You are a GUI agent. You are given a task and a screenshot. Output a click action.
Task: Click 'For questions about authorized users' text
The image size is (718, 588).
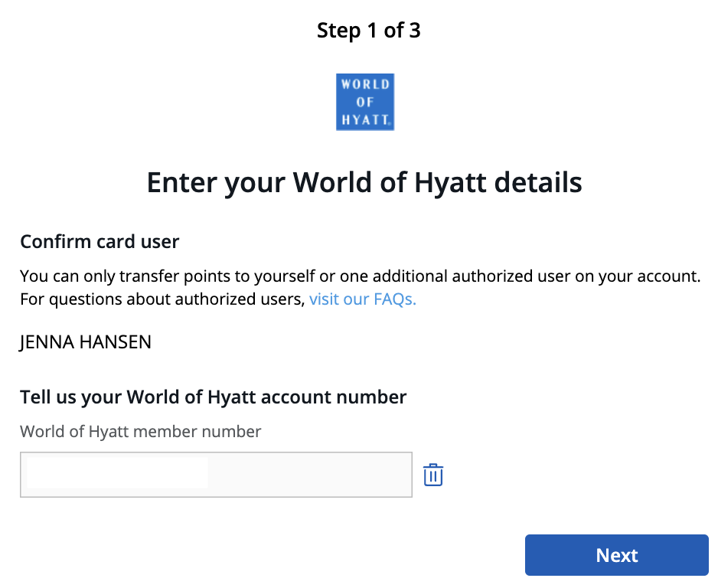click(x=162, y=299)
